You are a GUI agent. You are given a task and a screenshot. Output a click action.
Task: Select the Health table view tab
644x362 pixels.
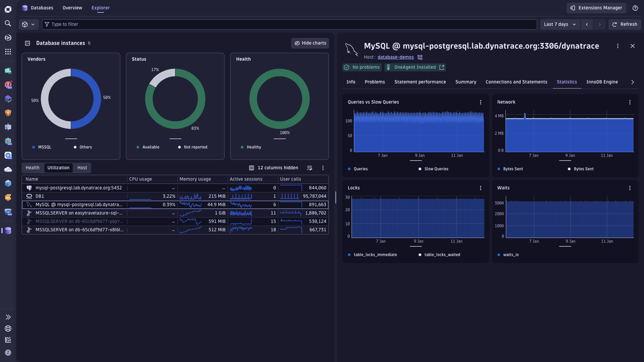pyautogui.click(x=33, y=168)
